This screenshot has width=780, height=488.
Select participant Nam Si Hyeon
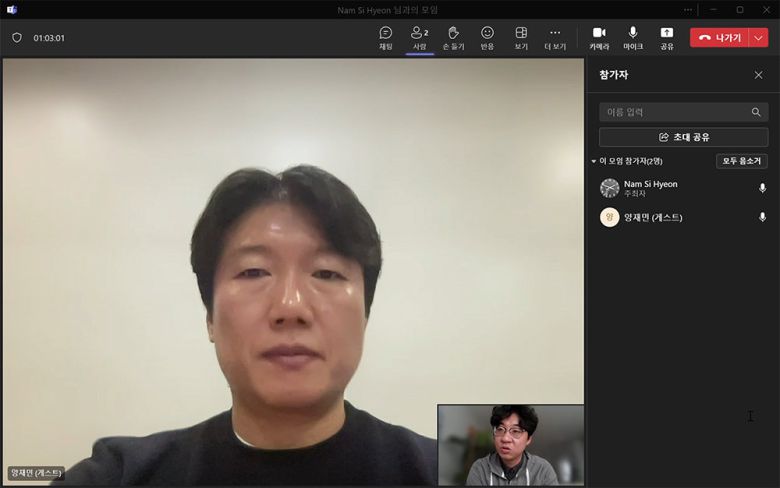click(683, 188)
